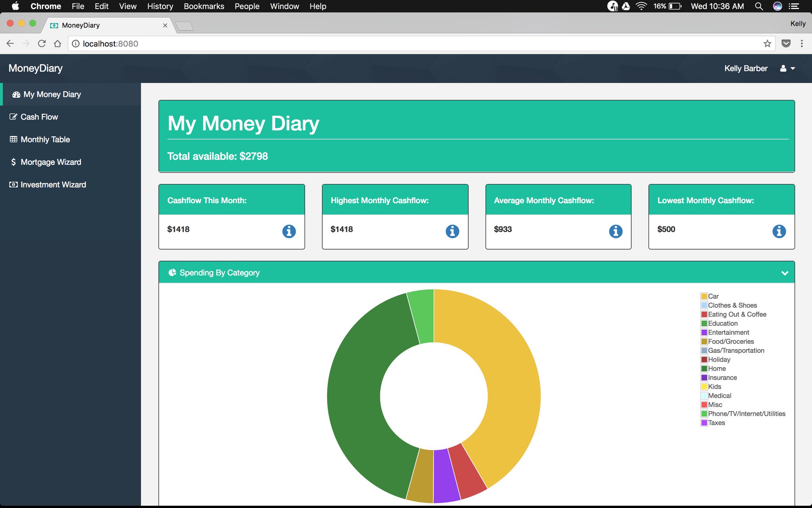
Task: Bookmark page with the star icon
Action: 767,44
